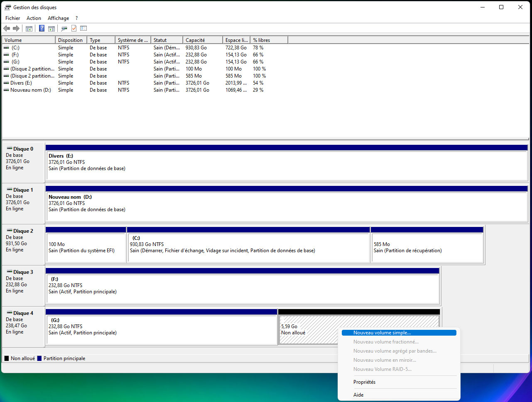Click the black Non alloué legend swatch
532x402 pixels.
coord(6,358)
